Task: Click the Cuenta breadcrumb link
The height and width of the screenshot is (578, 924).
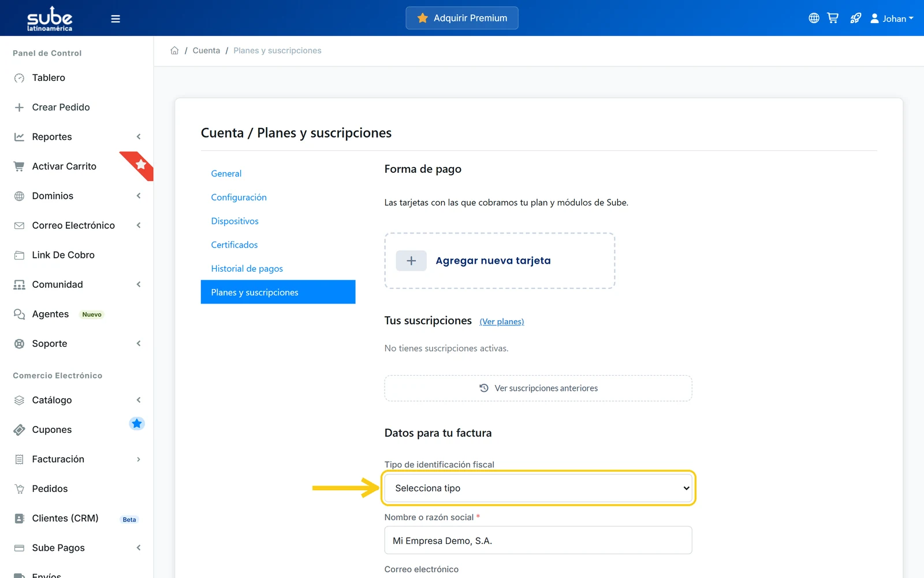Action: pyautogui.click(x=206, y=50)
